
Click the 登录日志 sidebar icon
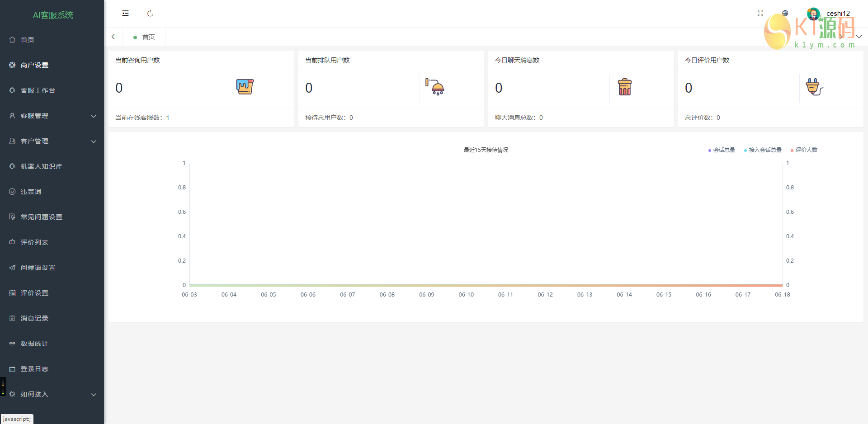pos(12,369)
